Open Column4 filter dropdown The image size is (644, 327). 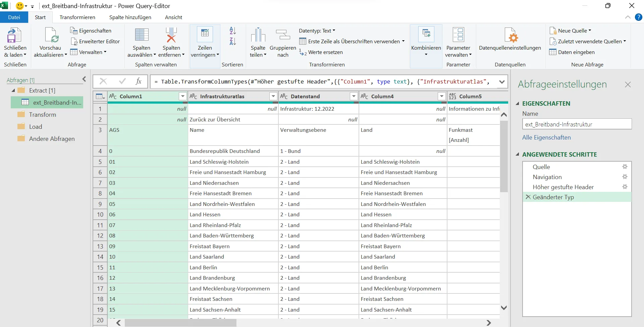click(442, 96)
